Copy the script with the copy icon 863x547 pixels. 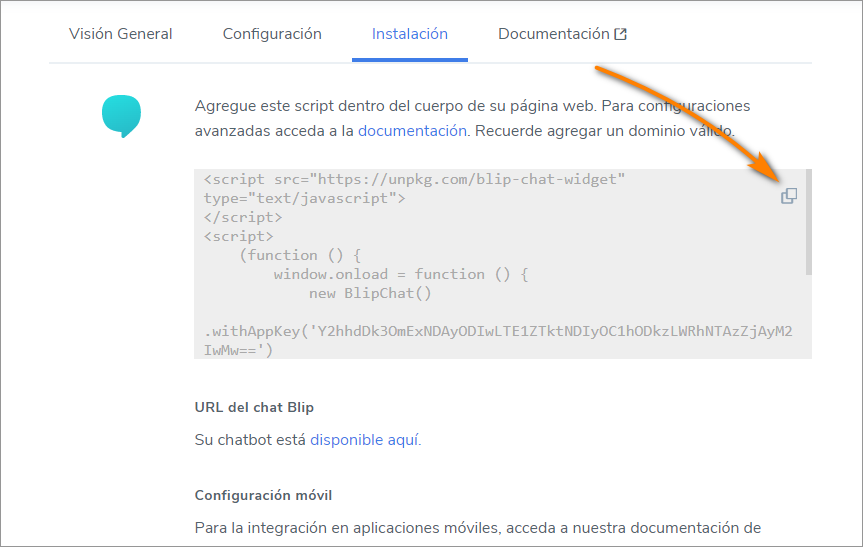tap(789, 195)
